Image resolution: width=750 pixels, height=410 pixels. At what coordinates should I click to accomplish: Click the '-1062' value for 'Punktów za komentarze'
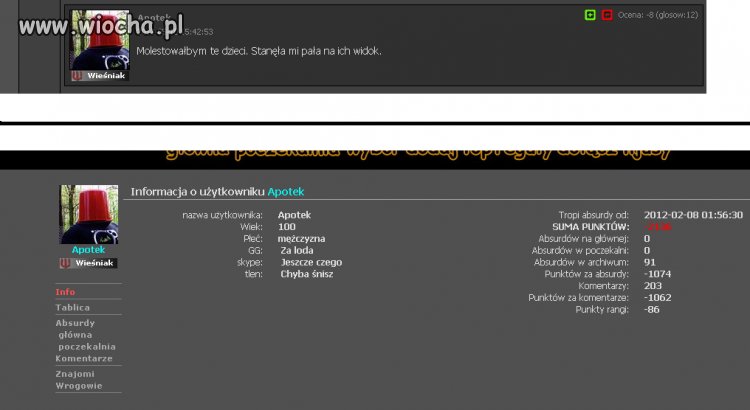click(x=657, y=298)
